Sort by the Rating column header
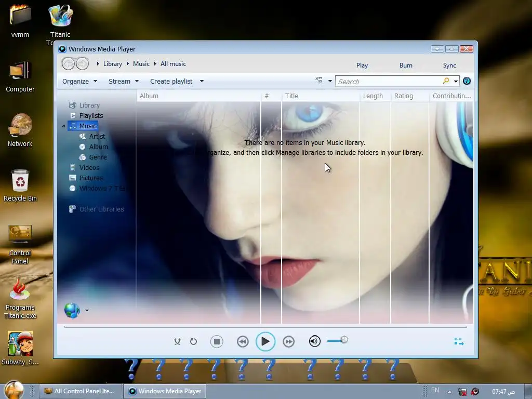 point(409,96)
